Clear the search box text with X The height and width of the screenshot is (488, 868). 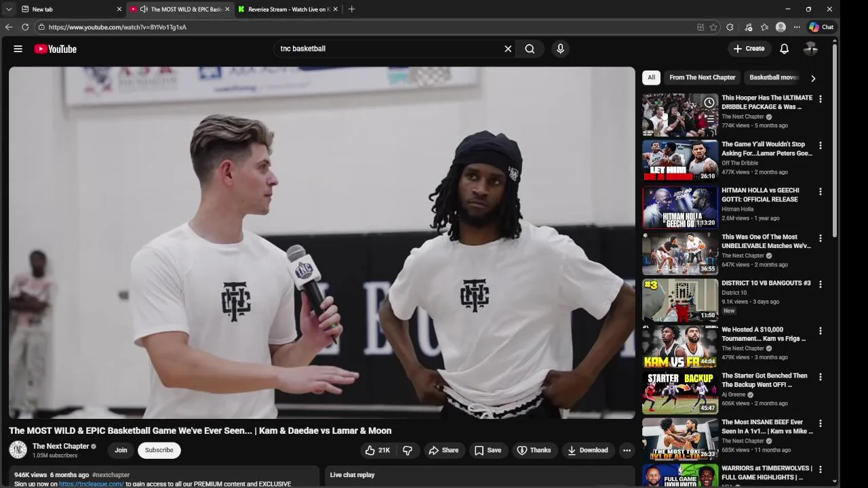tap(508, 49)
